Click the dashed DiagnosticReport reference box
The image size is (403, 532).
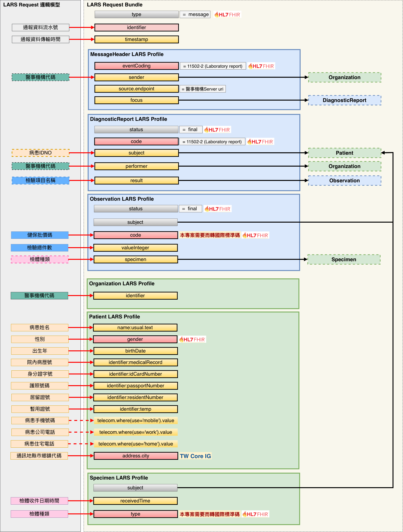tap(345, 100)
